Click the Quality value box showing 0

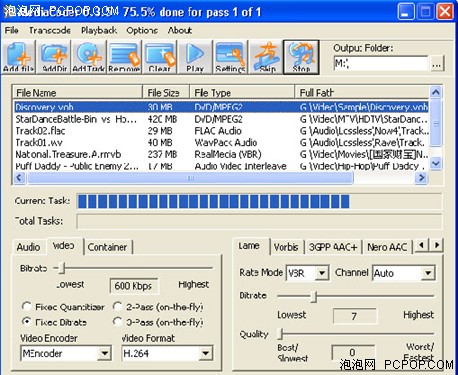pos(353,352)
